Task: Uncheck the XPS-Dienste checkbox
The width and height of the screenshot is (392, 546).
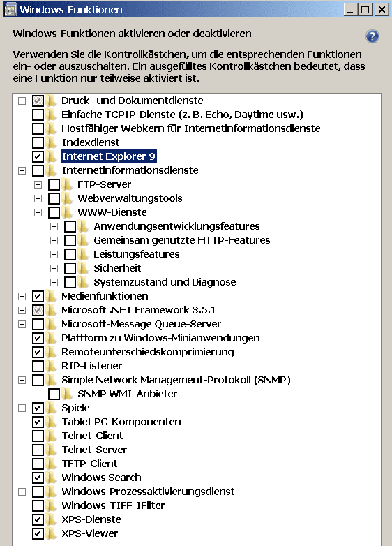Action: click(38, 519)
